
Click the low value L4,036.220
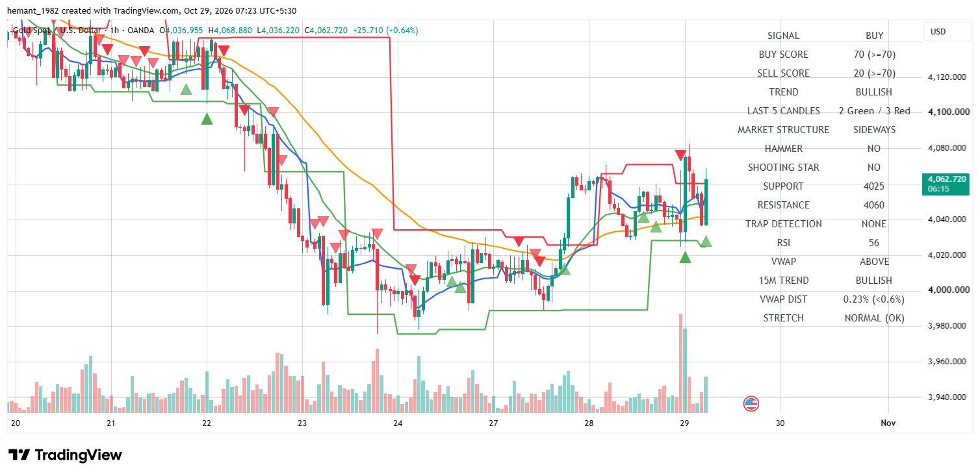[x=279, y=31]
